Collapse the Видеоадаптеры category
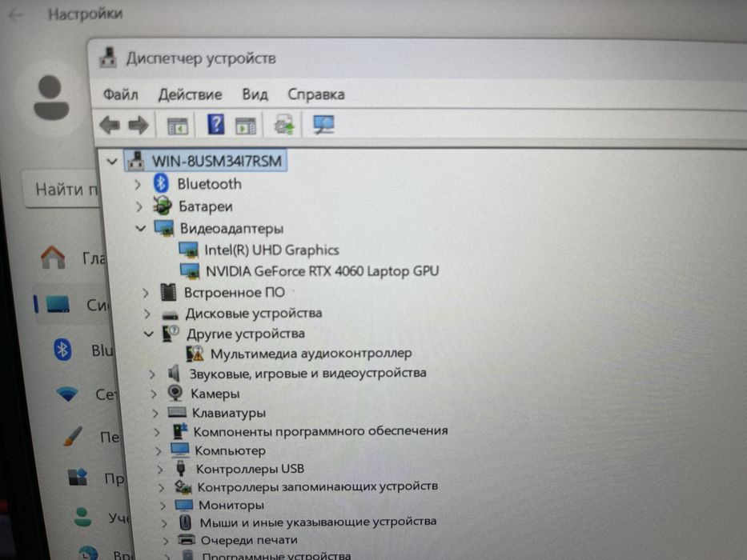The width and height of the screenshot is (747, 560). tap(140, 229)
